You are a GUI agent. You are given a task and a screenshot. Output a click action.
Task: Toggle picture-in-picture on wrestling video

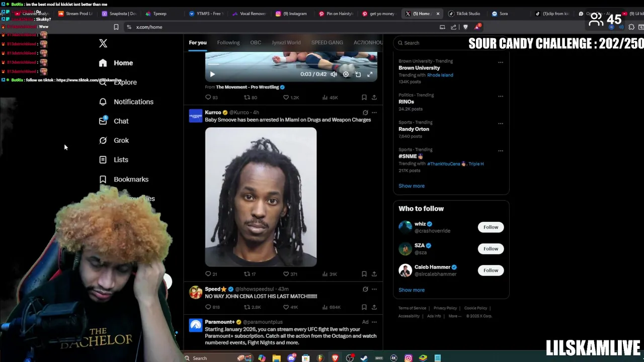coord(358,74)
